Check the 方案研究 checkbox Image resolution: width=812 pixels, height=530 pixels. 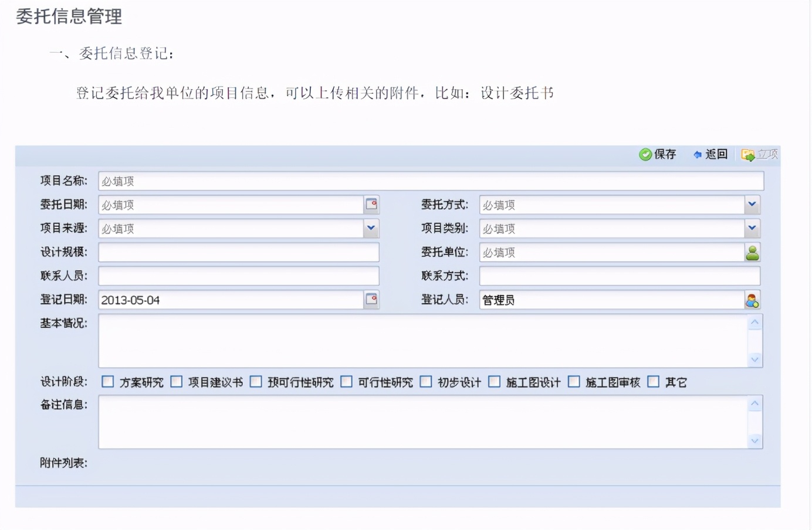[x=107, y=382]
